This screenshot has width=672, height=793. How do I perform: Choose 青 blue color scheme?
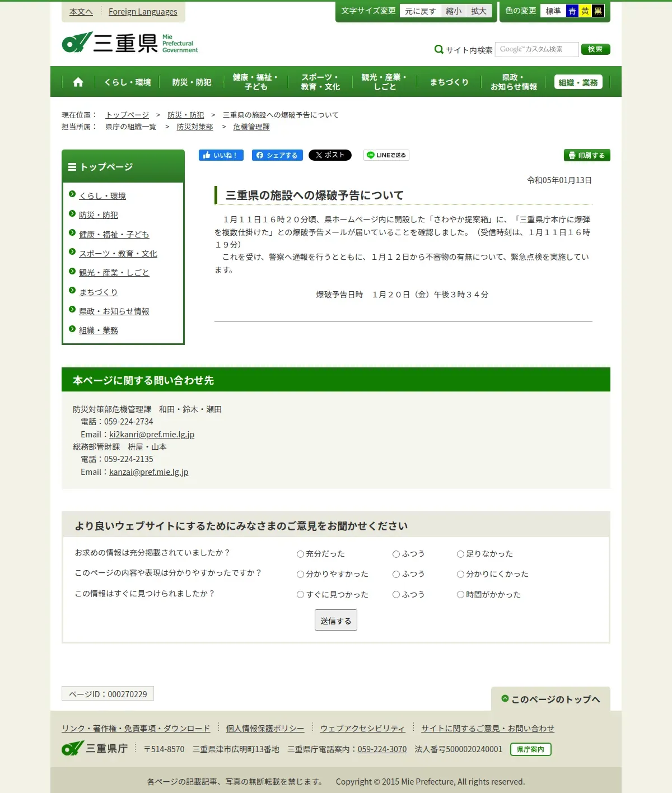click(572, 11)
